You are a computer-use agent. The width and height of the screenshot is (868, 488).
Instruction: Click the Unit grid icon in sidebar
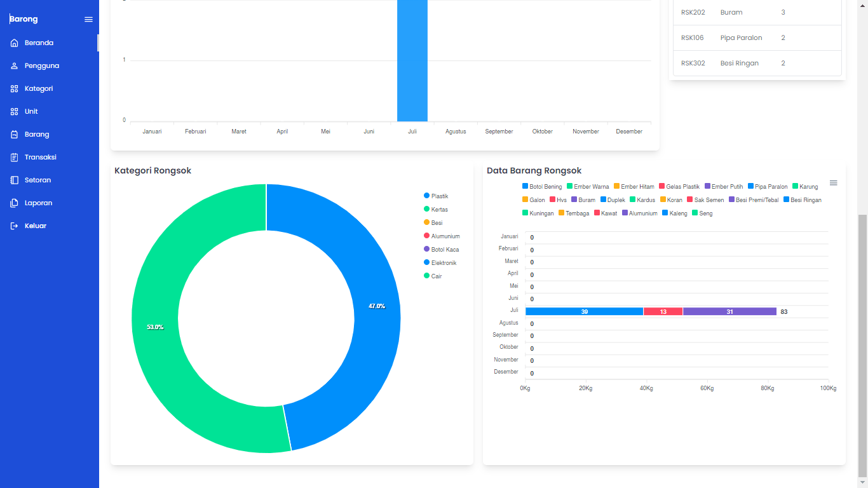click(15, 112)
